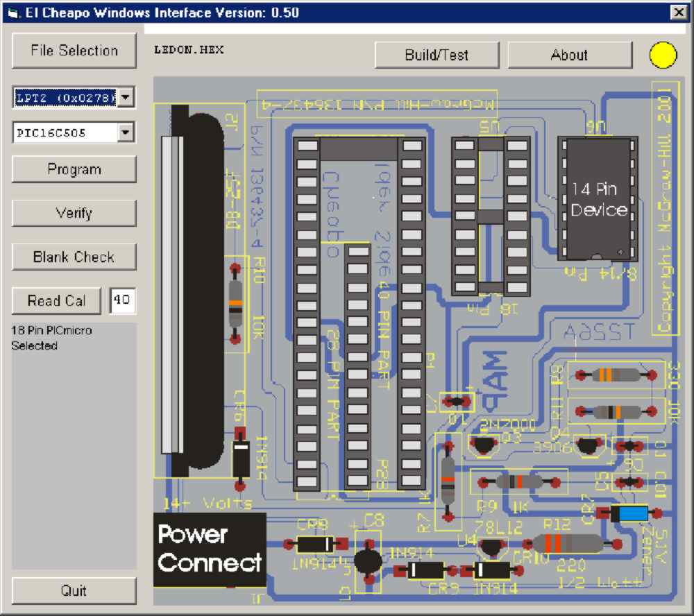Run Blank Check on the chip
This screenshot has height=616, width=694.
[74, 257]
